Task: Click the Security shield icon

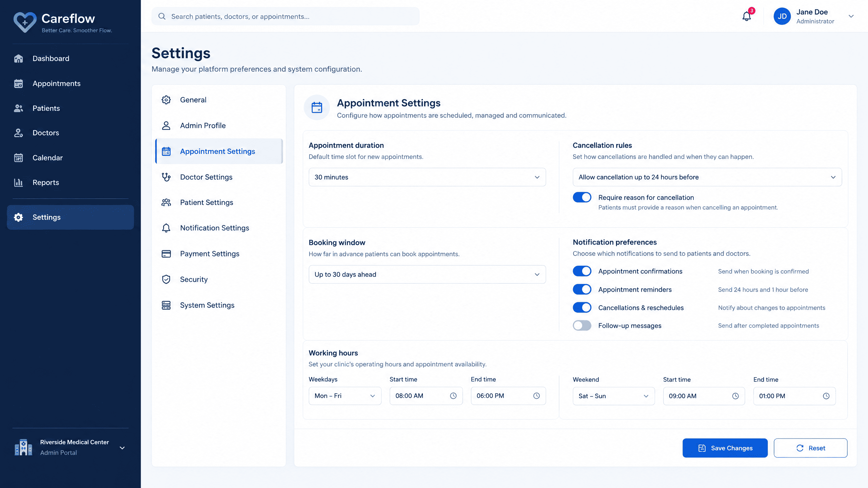Action: point(166,279)
